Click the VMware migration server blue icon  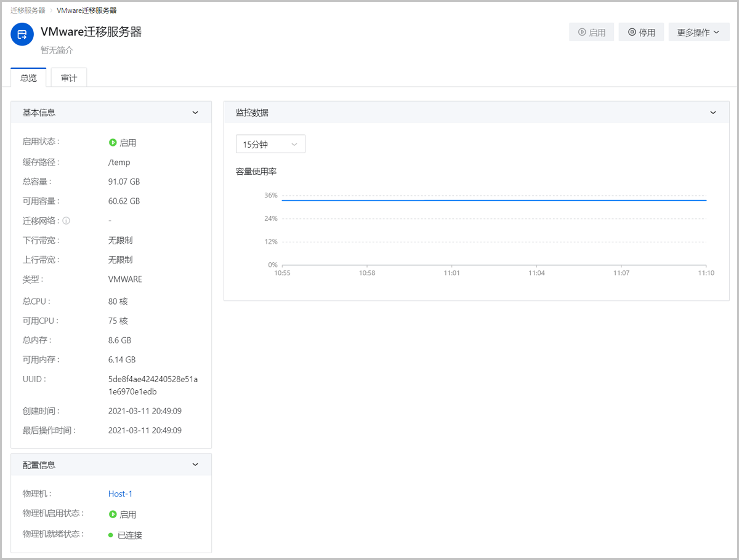click(x=22, y=34)
